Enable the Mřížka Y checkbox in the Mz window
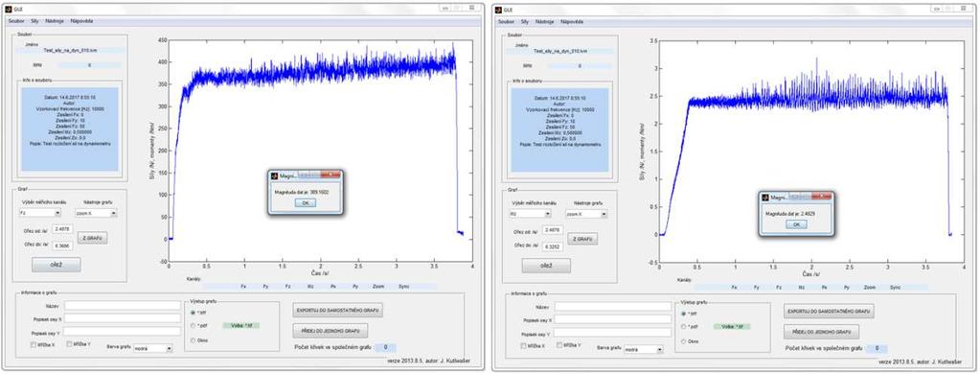The height and width of the screenshot is (374, 980). point(558,344)
